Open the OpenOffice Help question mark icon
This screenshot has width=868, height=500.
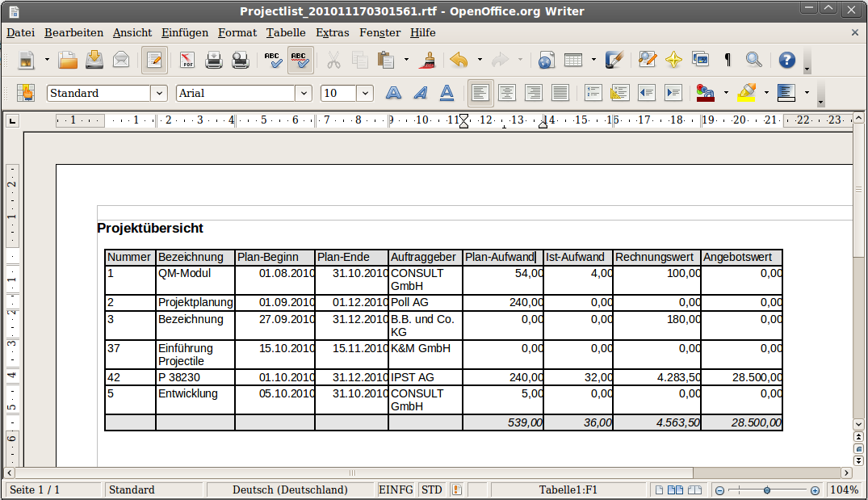(786, 61)
